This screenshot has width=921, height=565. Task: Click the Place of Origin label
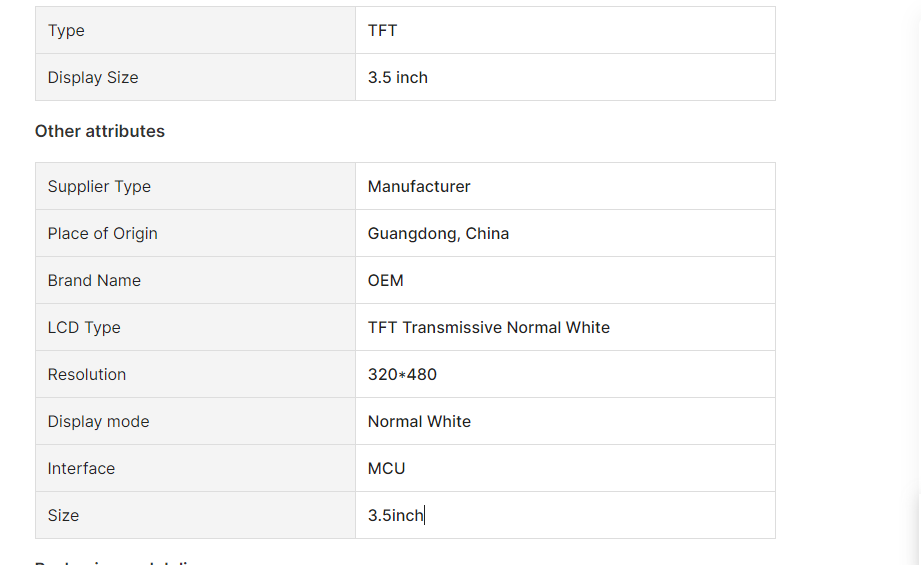(x=103, y=234)
